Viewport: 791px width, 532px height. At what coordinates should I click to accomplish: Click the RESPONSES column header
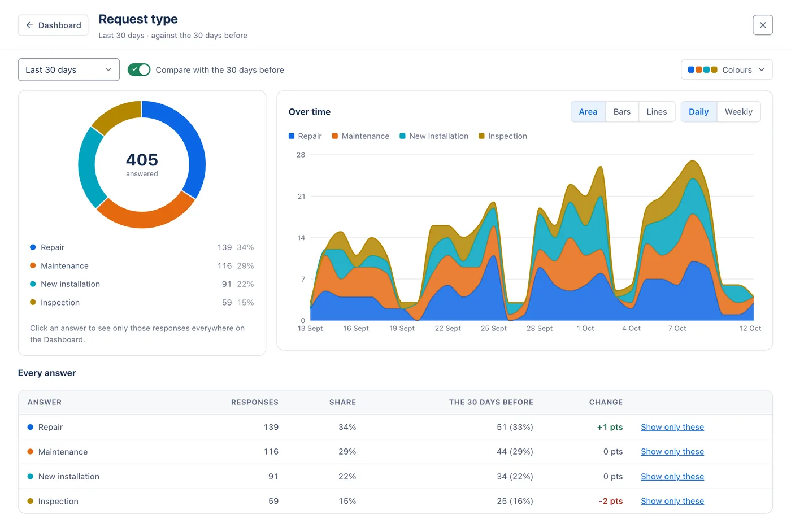[255, 402]
